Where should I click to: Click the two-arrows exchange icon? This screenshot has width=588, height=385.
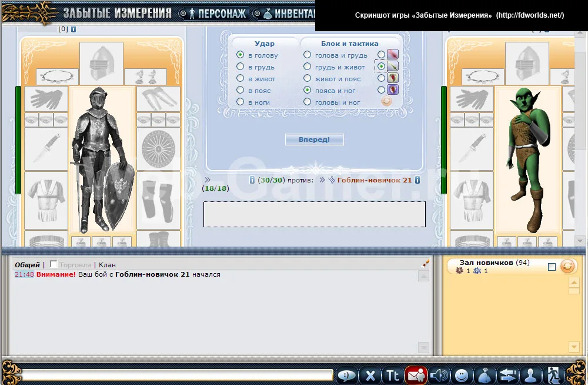507,375
